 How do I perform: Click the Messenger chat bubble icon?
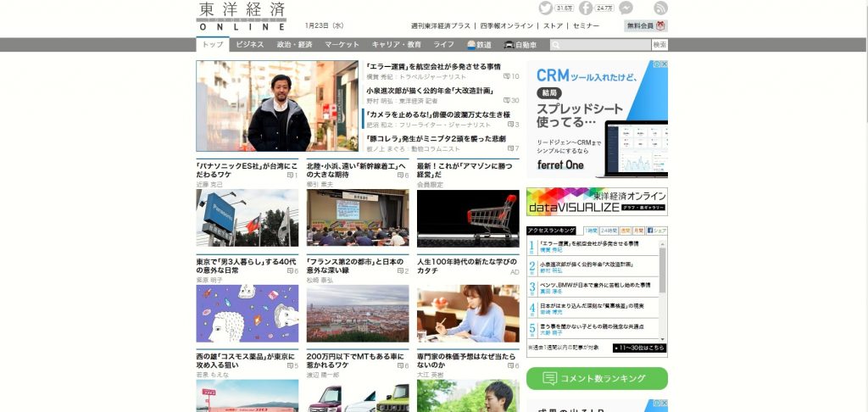626,8
